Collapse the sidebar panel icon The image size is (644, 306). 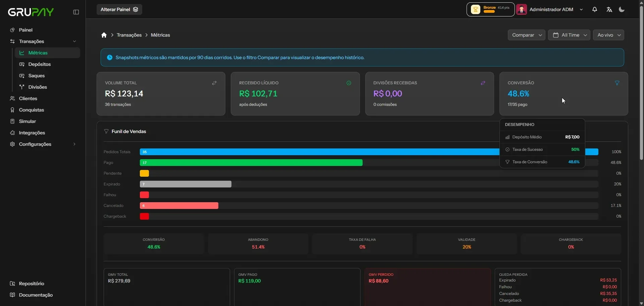click(76, 12)
